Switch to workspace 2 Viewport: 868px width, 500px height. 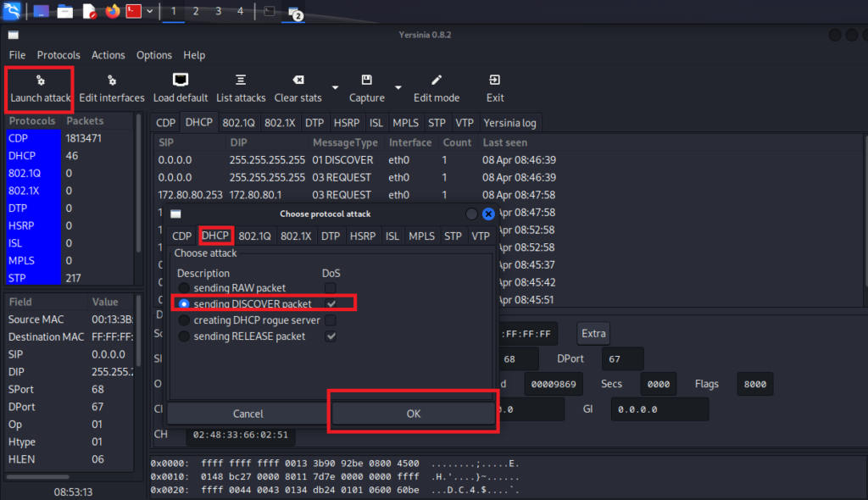coord(196,11)
